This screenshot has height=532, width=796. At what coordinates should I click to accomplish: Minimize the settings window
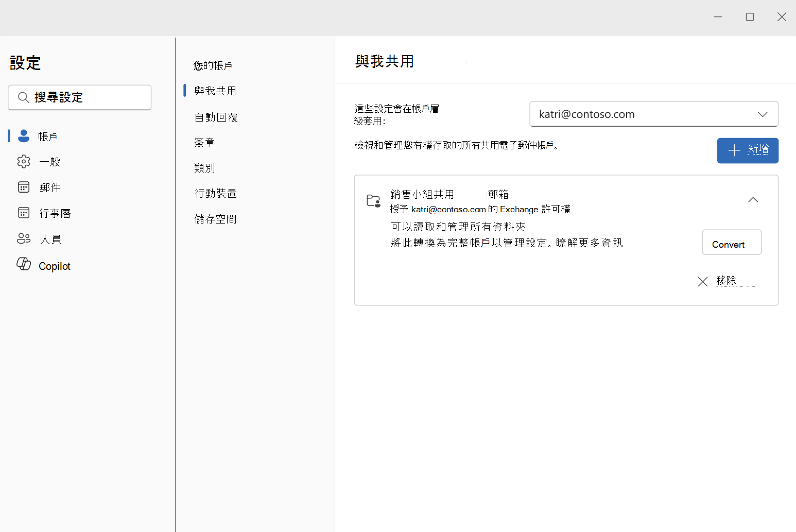[718, 17]
